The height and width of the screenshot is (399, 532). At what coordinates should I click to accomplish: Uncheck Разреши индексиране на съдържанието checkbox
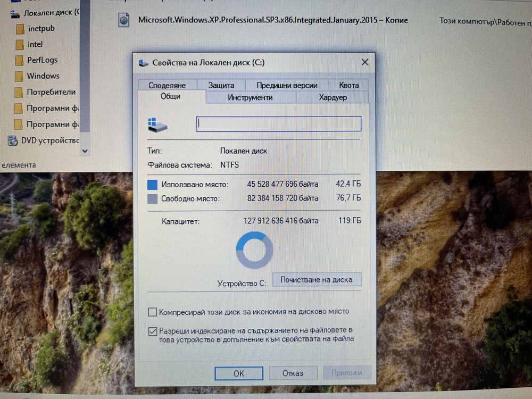pyautogui.click(x=153, y=331)
